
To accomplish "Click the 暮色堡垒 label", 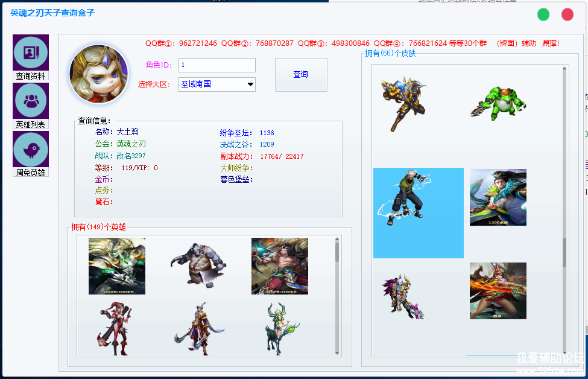I will 236,180.
